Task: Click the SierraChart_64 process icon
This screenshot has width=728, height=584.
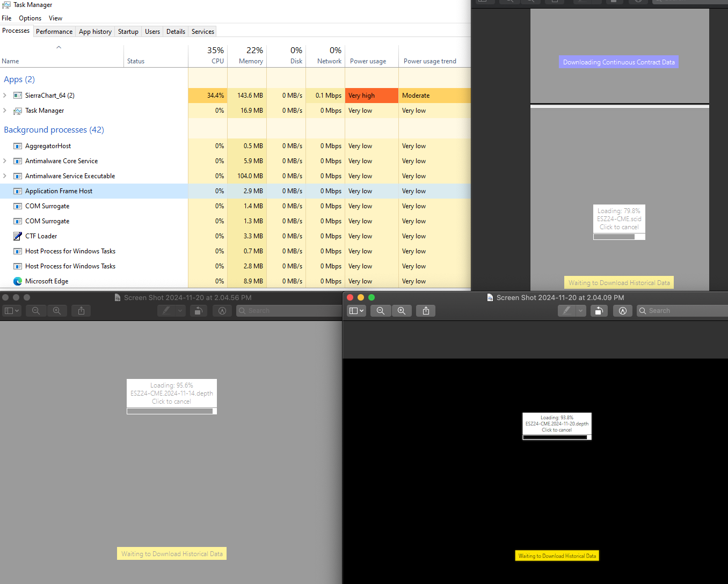Action: (x=18, y=96)
